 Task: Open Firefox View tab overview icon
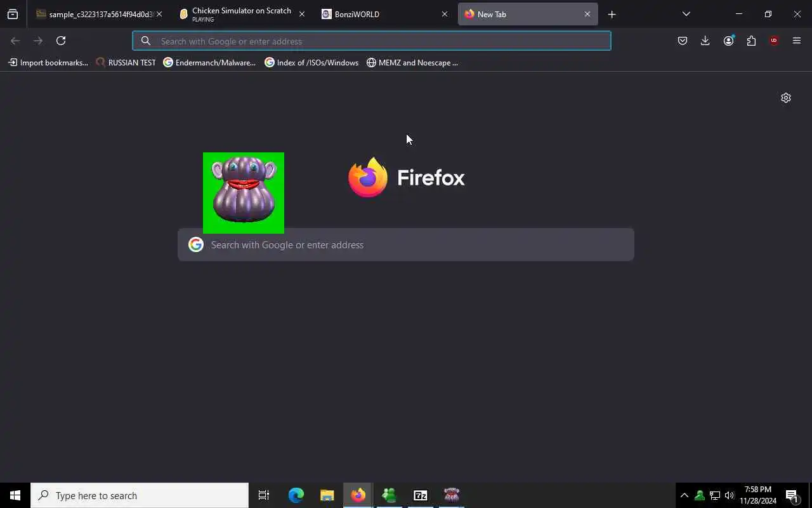click(13, 14)
